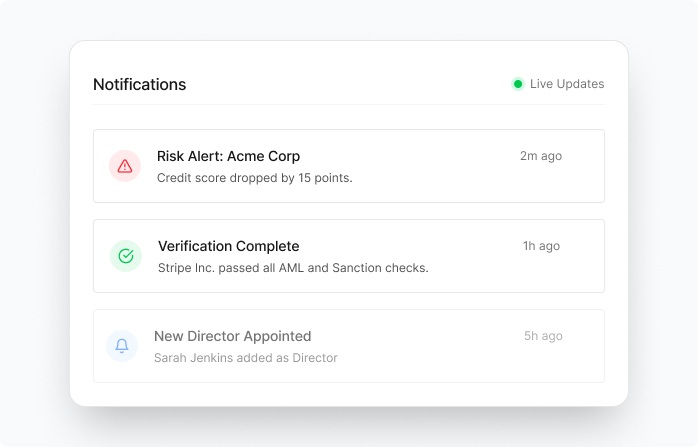Viewport: 698px width, 447px height.
Task: Click the 1h ago timestamp
Action: point(541,246)
